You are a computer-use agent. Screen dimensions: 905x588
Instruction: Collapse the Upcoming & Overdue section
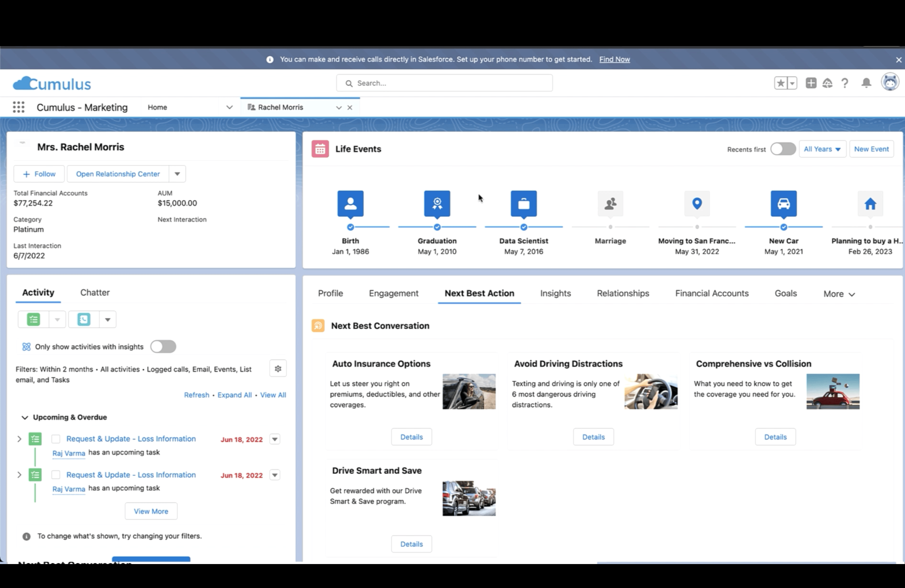tap(25, 418)
